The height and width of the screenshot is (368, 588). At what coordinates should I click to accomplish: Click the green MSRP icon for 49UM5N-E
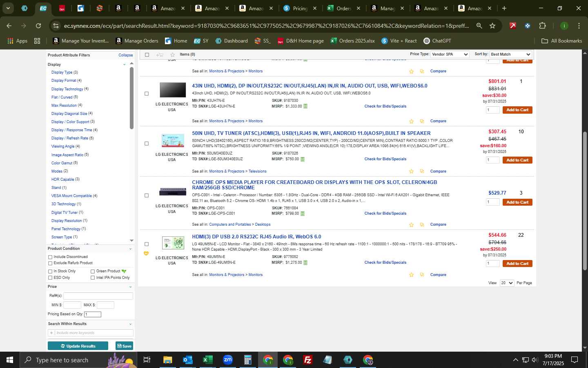[x=305, y=263]
